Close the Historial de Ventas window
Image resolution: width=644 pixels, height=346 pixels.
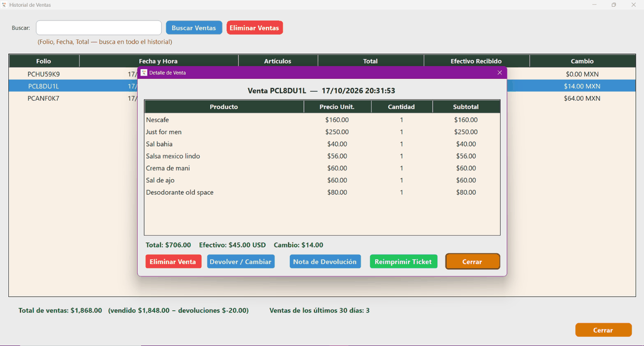pos(633,5)
